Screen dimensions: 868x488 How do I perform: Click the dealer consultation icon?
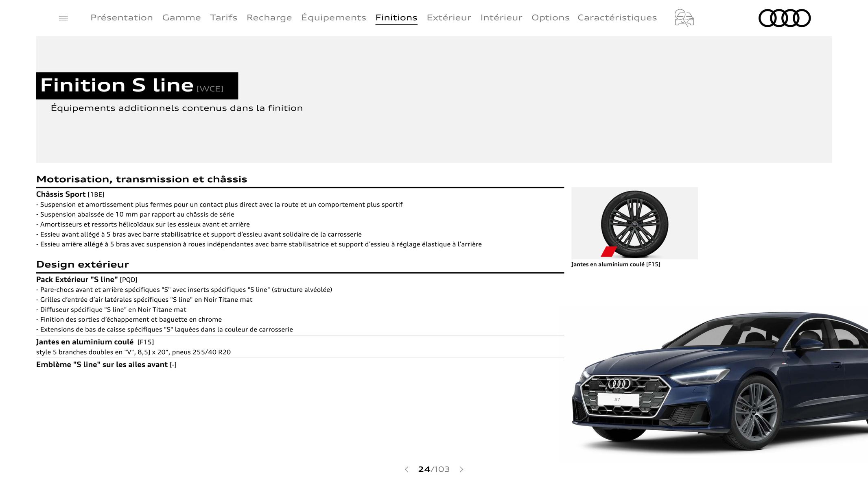pyautogui.click(x=684, y=18)
